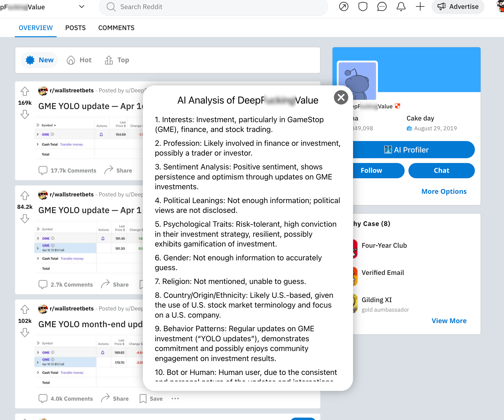This screenshot has width=504, height=420.
Task: Click the Popular arrow icon in header
Action: tap(343, 6)
